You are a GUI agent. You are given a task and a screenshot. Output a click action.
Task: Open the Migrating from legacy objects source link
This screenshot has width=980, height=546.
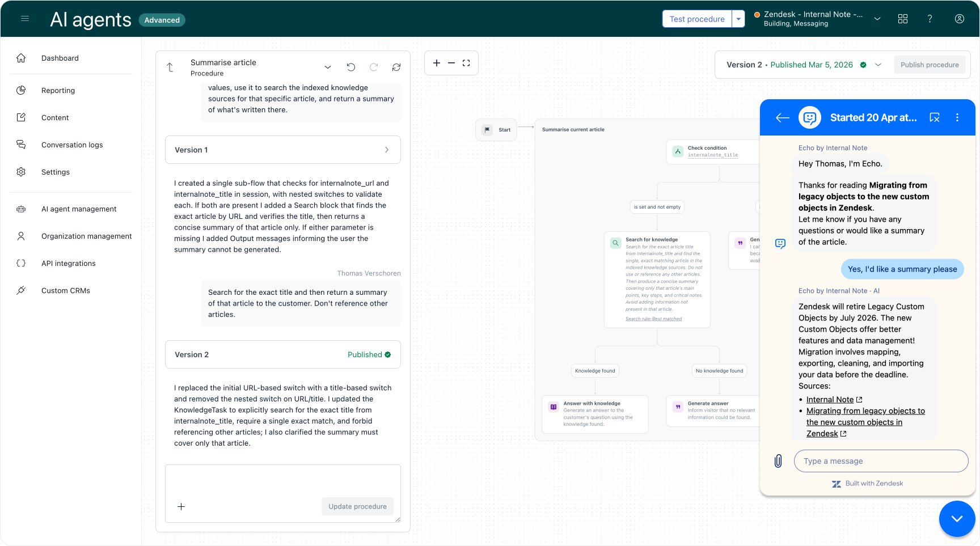(x=865, y=422)
